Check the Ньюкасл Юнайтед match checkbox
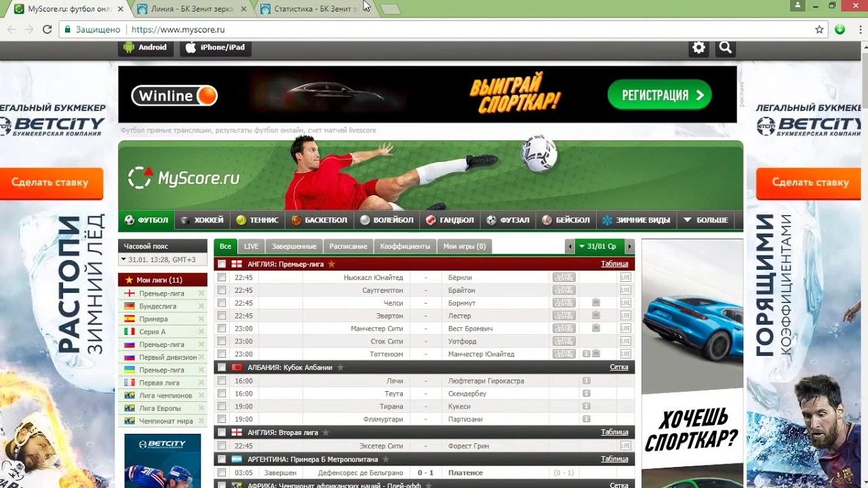Screen dimensions: 868x488 pyautogui.click(x=222, y=277)
